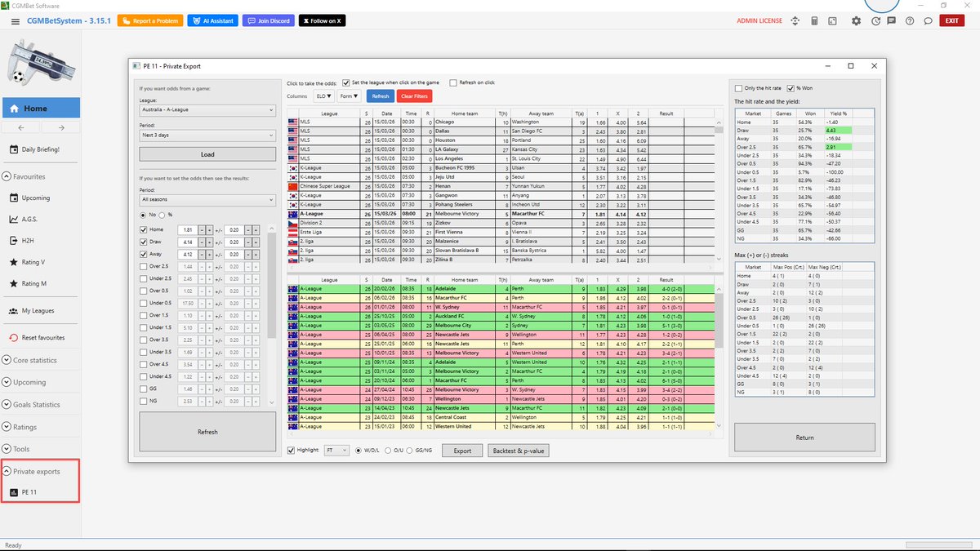Viewport: 980px width, 551px height.
Task: Click the Load button
Action: (207, 154)
